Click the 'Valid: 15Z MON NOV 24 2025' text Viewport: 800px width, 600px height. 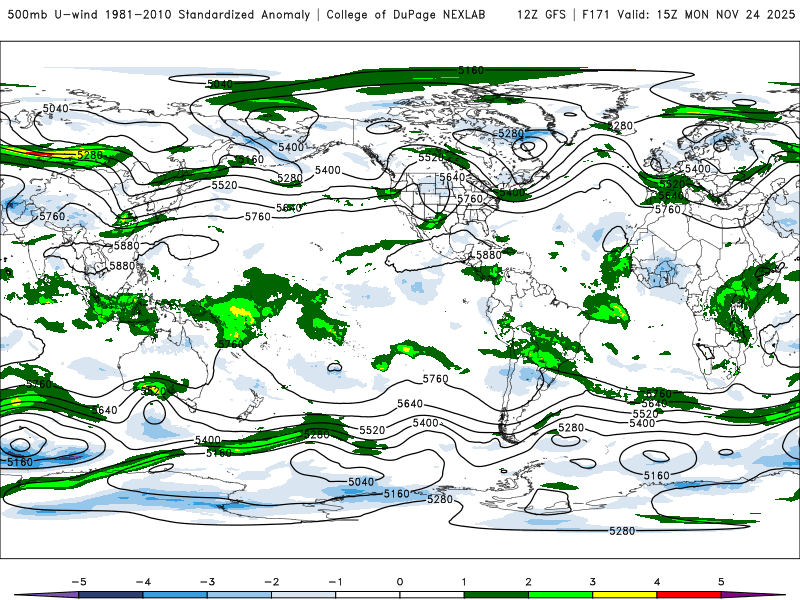point(706,15)
